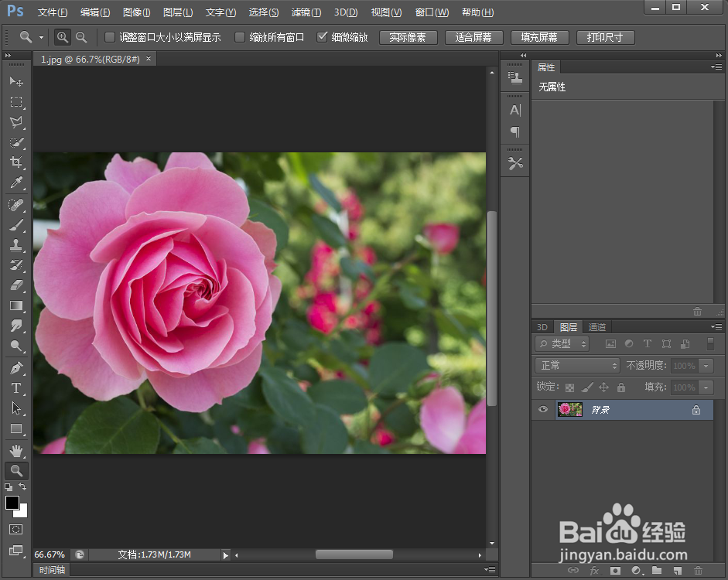Open the Tool Presets panel icon
This screenshot has height=580, width=728.
click(515, 163)
